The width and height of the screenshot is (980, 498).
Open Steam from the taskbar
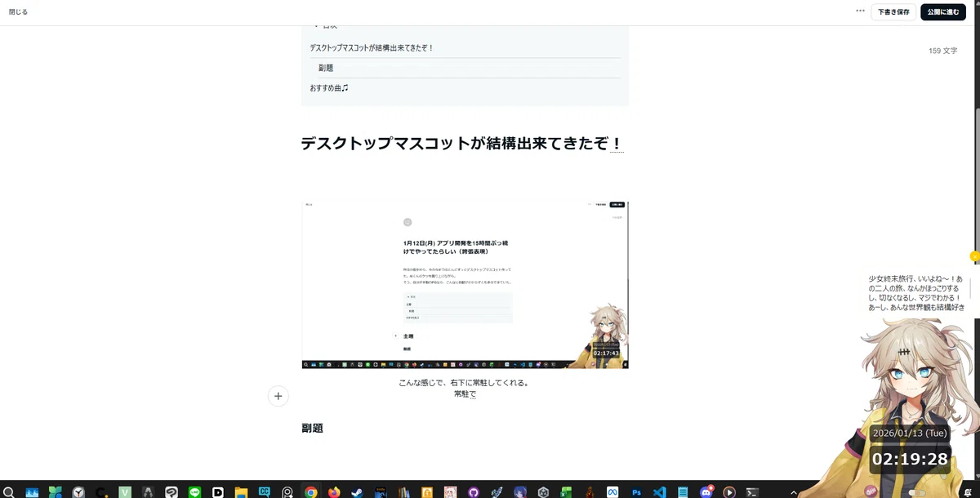click(x=357, y=492)
